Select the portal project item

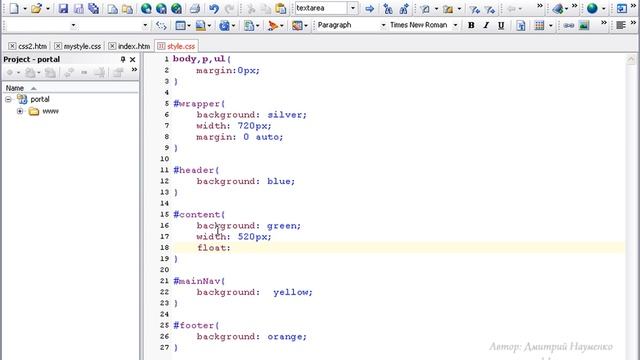point(40,99)
